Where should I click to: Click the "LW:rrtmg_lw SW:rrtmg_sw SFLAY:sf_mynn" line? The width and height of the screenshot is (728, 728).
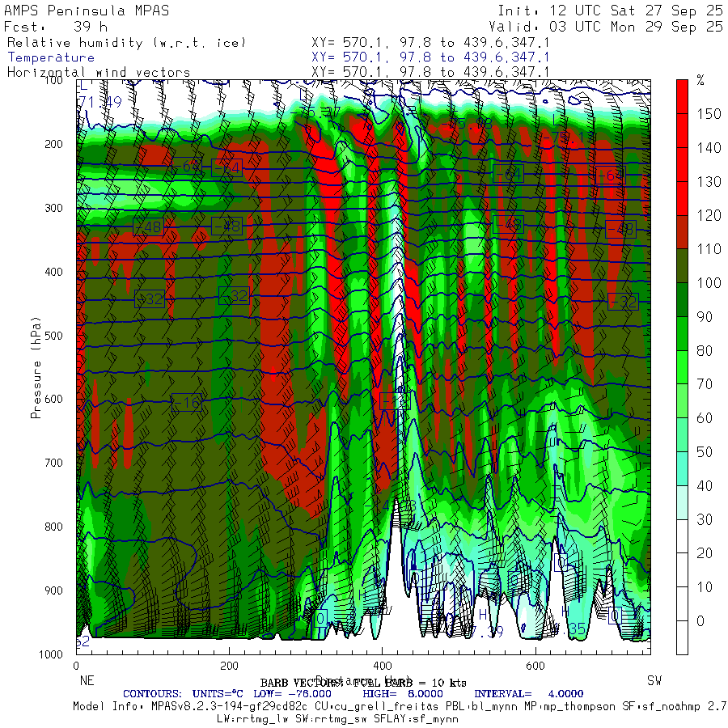[337, 719]
